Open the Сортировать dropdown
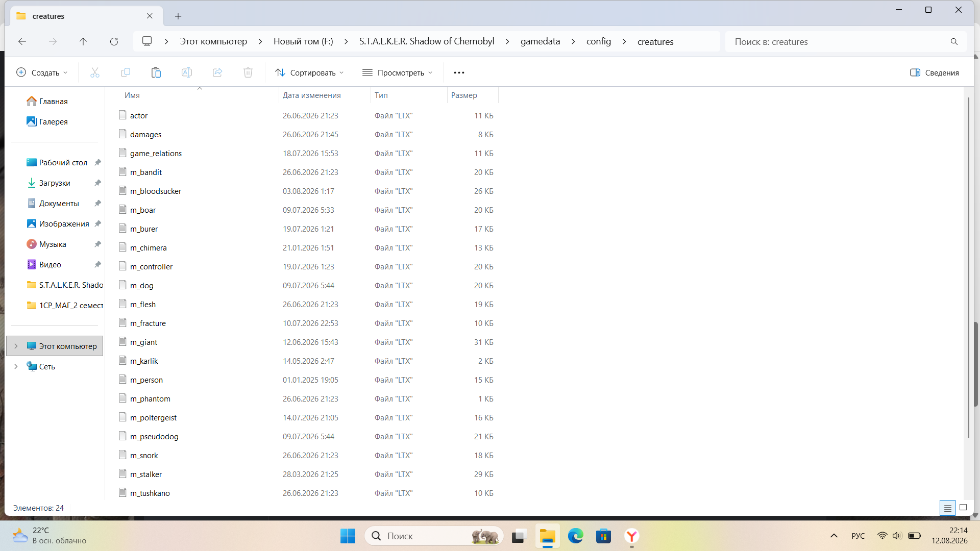The image size is (980, 551). pos(309,72)
